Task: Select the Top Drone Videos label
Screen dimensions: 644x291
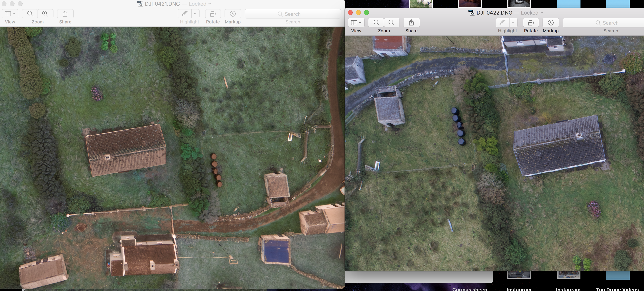Action: [618, 289]
